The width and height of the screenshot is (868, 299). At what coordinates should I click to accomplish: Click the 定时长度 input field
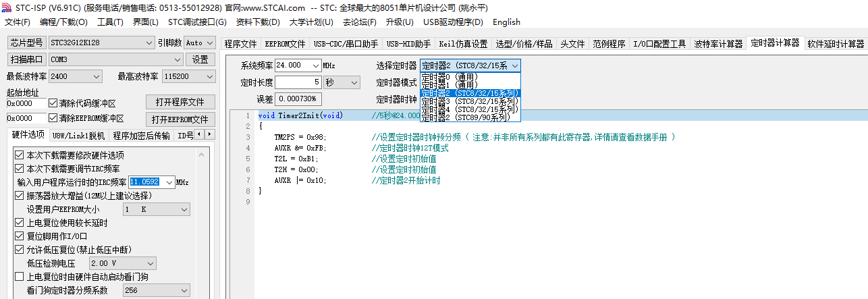click(298, 82)
